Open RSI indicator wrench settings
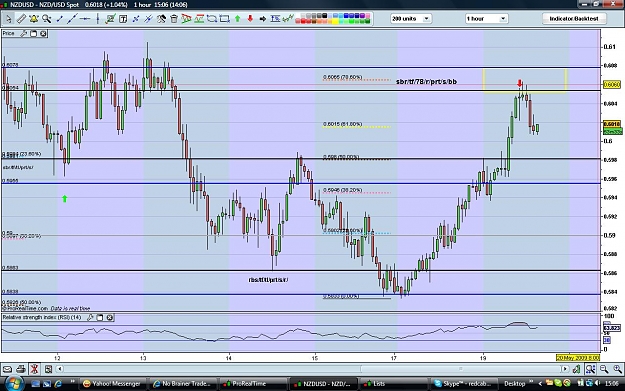 tap(90, 318)
